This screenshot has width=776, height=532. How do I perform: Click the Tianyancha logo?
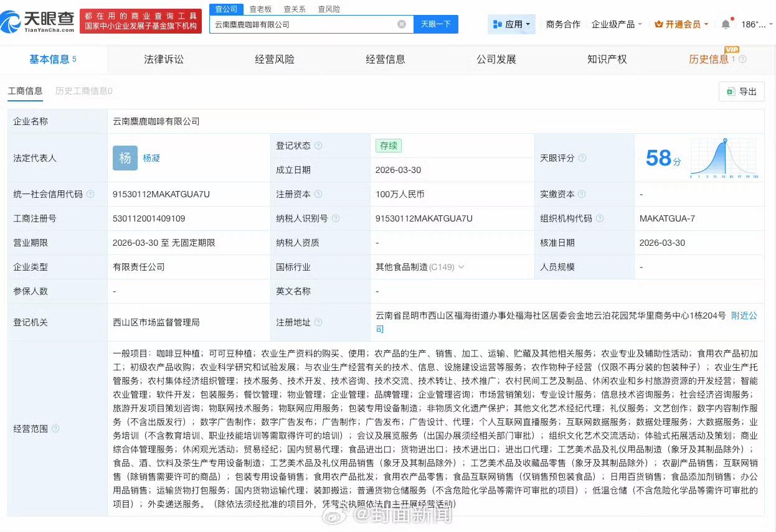pos(39,22)
